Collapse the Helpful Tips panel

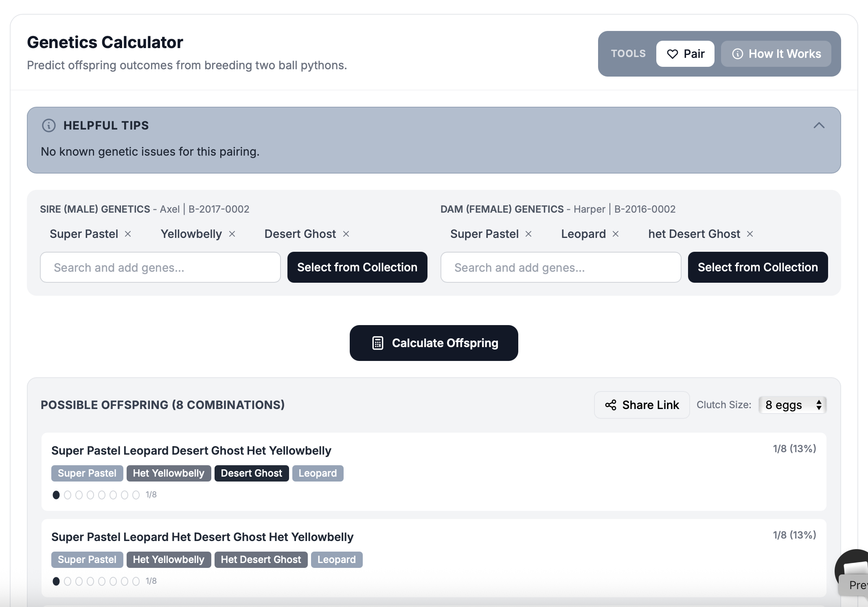pos(819,125)
